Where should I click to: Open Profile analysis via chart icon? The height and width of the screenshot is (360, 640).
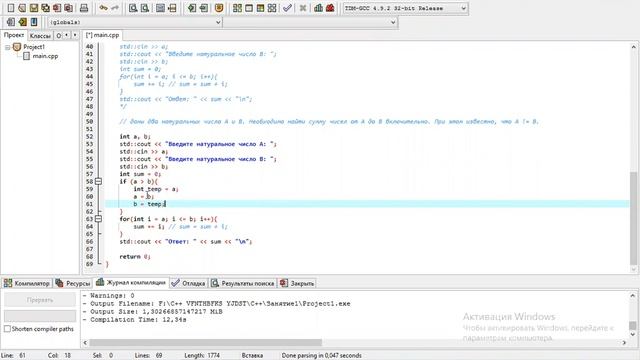pos(318,8)
